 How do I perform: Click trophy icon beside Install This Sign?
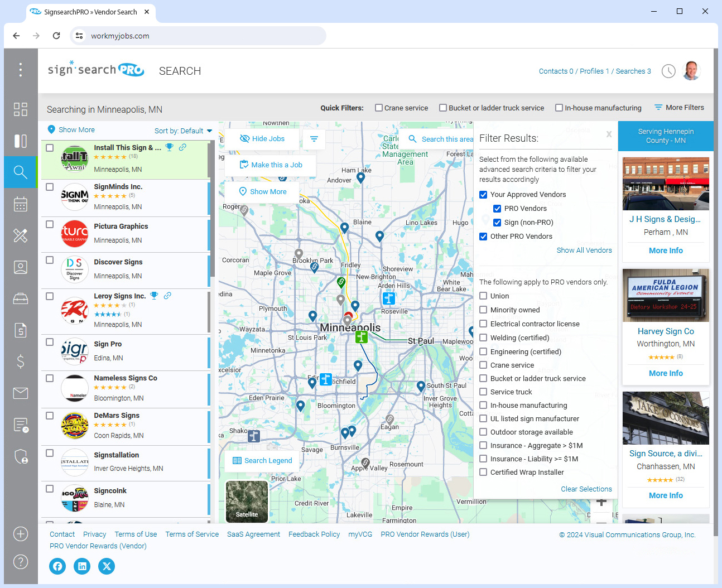tap(169, 147)
